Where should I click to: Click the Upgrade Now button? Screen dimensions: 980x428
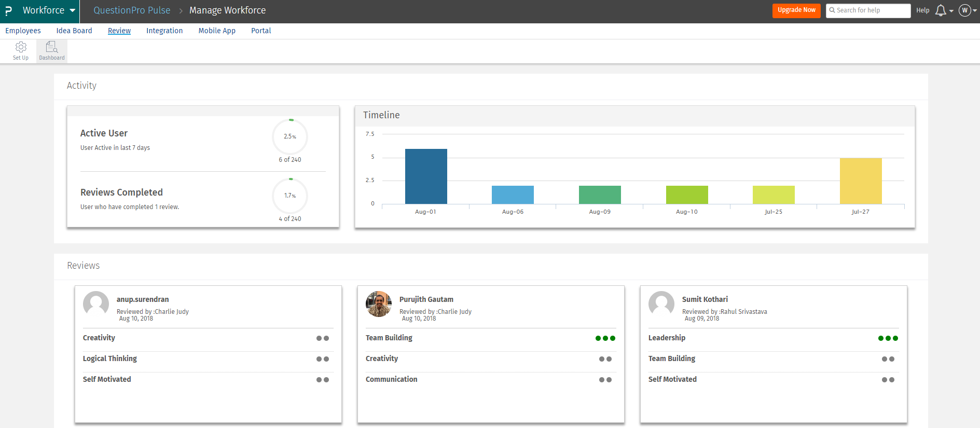(796, 10)
